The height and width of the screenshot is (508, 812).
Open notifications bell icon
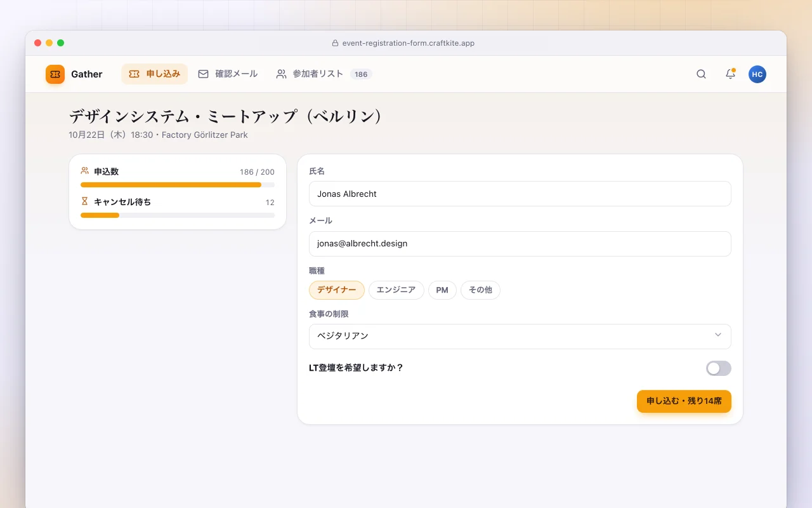pyautogui.click(x=730, y=74)
